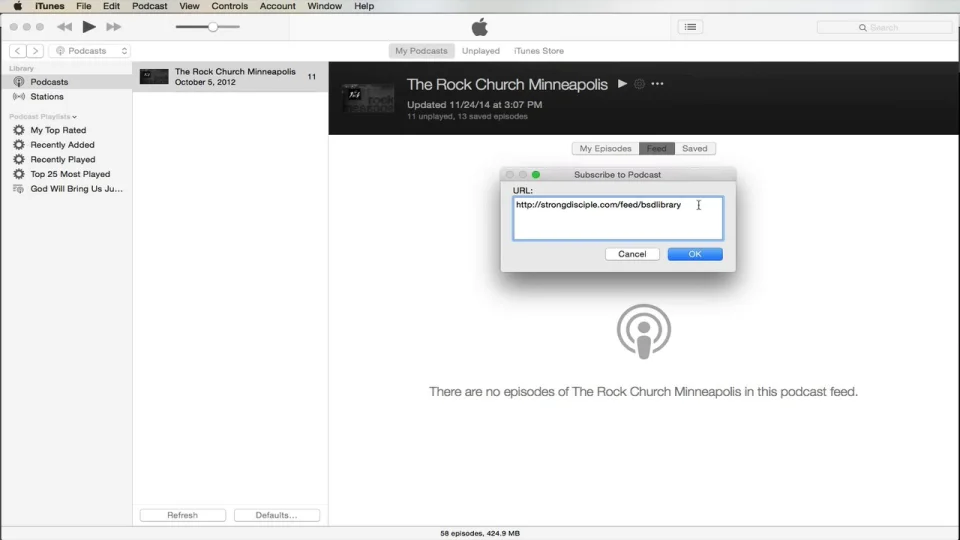Open the Edit menu
Image resolution: width=960 pixels, height=540 pixels.
click(x=111, y=6)
